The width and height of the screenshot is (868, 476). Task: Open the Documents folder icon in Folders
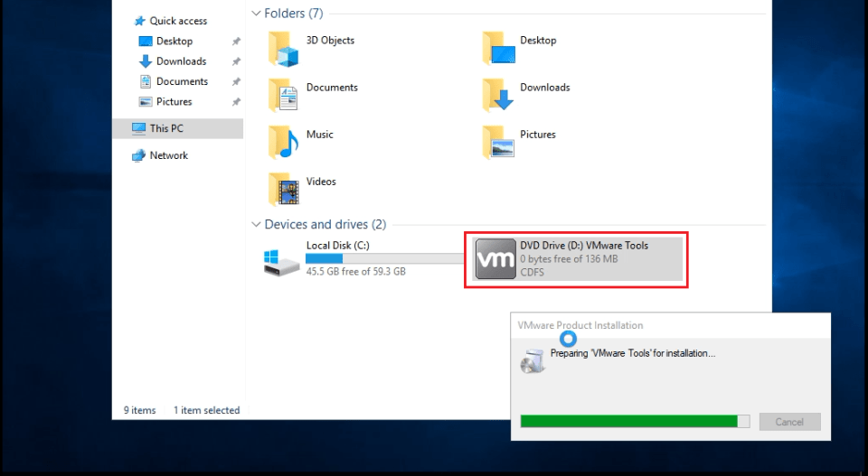[x=283, y=96]
